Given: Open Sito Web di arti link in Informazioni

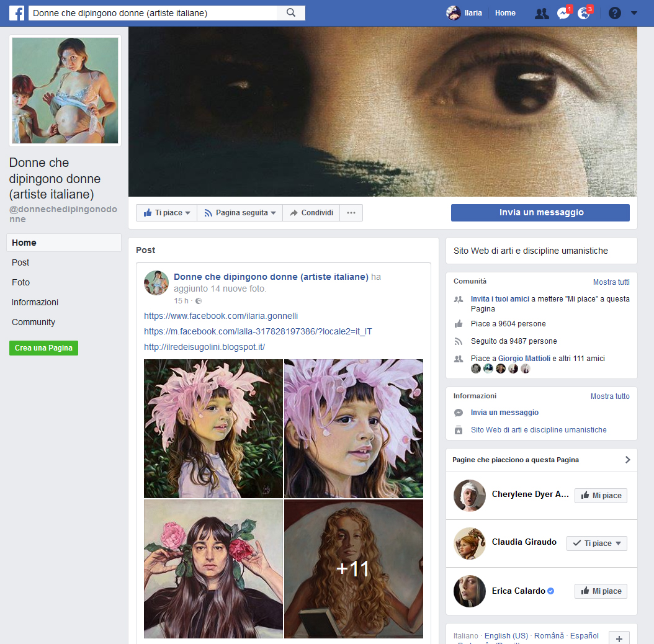Looking at the screenshot, I should (539, 429).
